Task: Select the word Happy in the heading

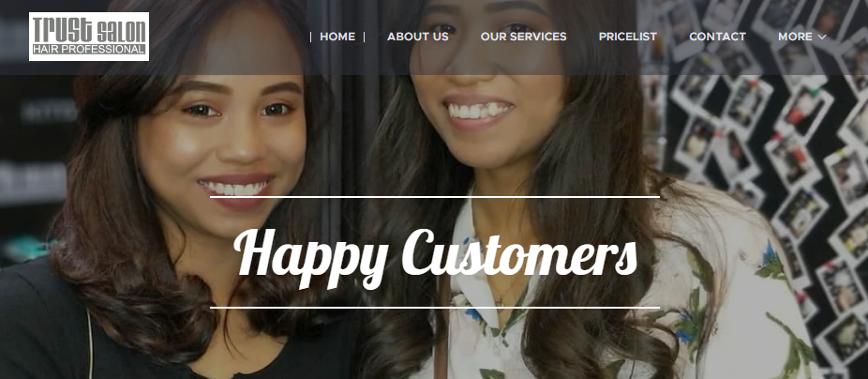Action: 310,256
